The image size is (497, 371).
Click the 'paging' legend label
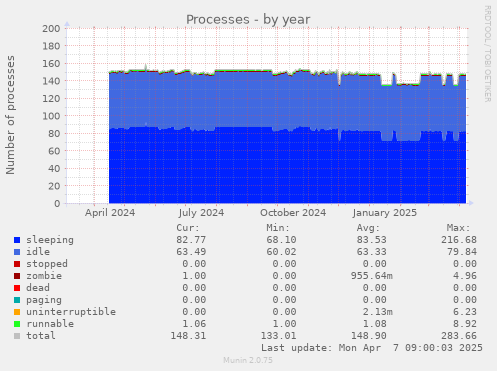(44, 300)
